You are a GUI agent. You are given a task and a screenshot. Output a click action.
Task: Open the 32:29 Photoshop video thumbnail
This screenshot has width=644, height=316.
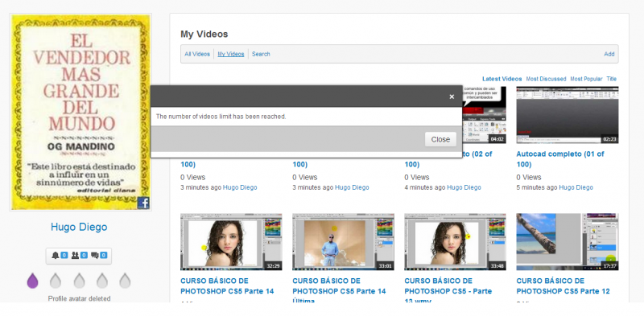pos(231,242)
